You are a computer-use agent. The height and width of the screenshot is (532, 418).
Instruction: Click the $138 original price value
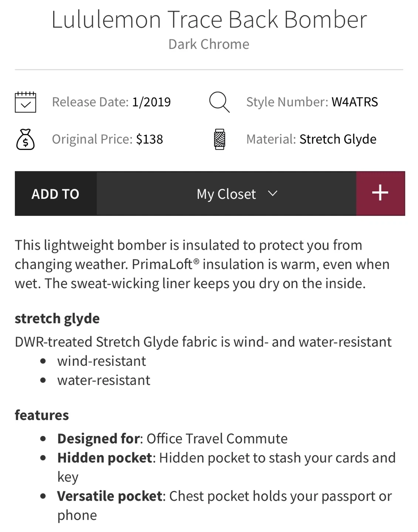coord(149,139)
